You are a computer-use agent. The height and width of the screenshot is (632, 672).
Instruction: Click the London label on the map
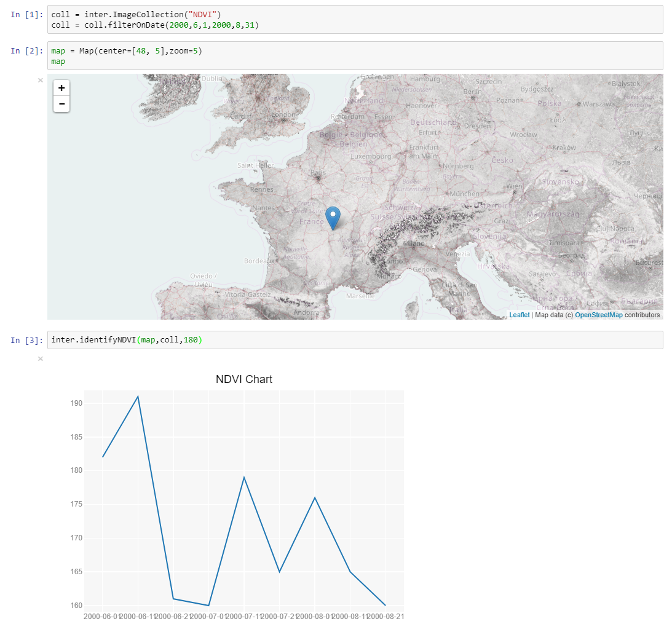283,114
